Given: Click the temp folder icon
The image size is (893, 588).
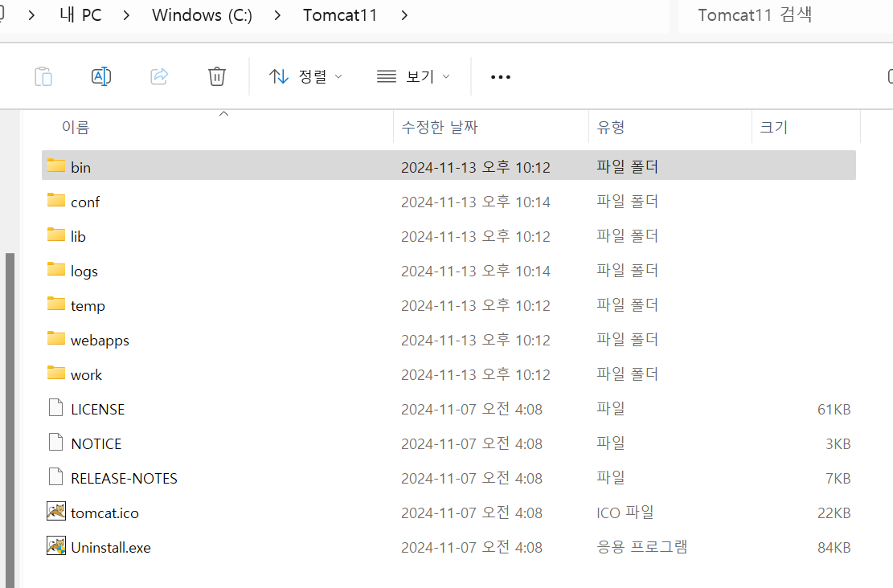Looking at the screenshot, I should (x=55, y=304).
